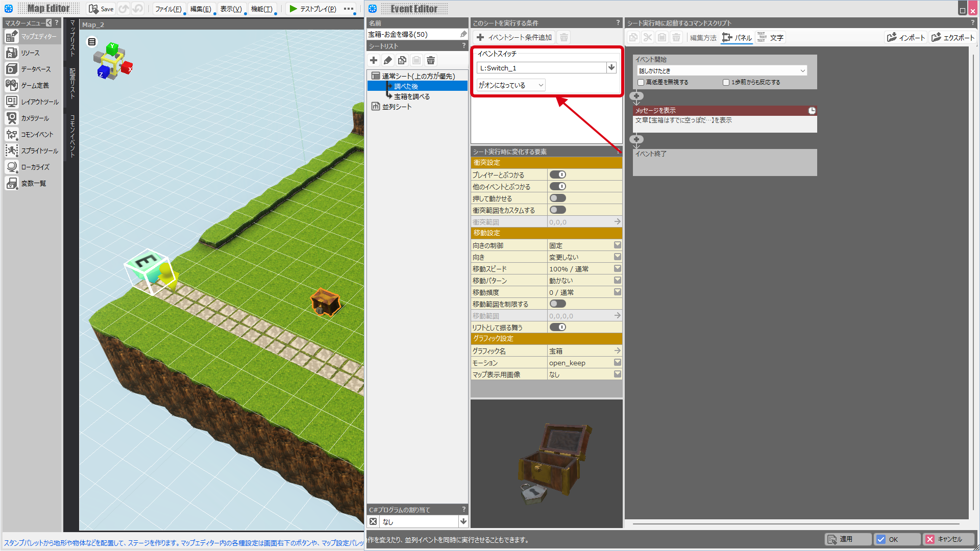
Task: Switch editing mode to パネル
Action: pyautogui.click(x=737, y=38)
